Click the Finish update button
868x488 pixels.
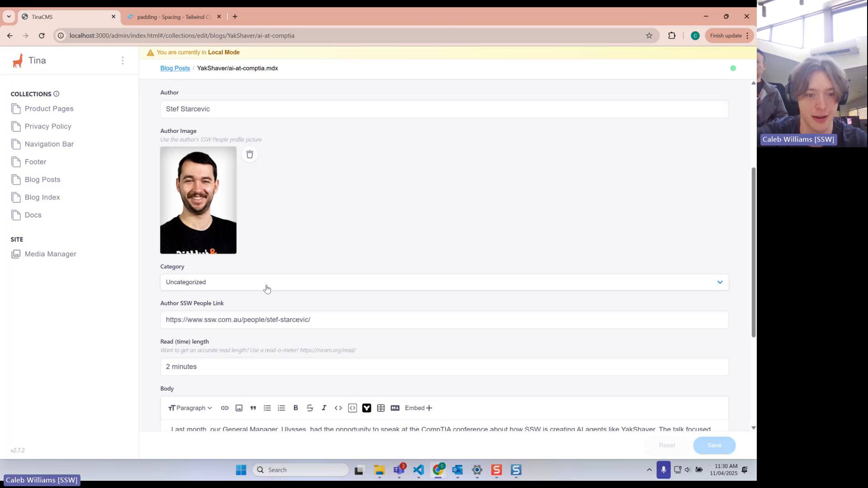(729, 36)
